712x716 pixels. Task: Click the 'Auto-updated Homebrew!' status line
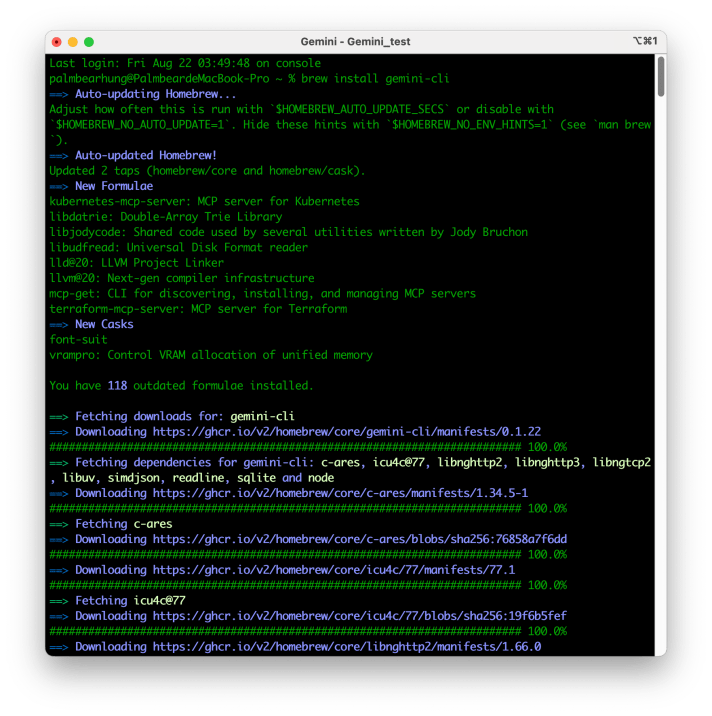[145, 155]
